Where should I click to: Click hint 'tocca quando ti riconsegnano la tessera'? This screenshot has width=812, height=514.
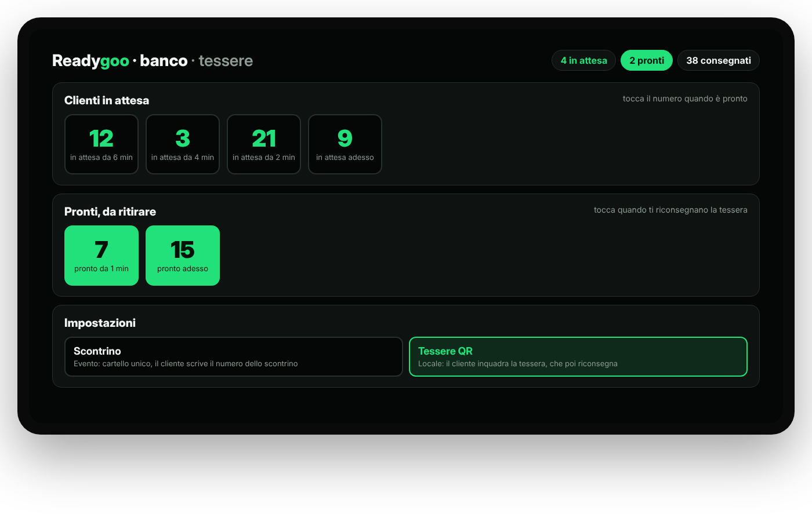[670, 210]
